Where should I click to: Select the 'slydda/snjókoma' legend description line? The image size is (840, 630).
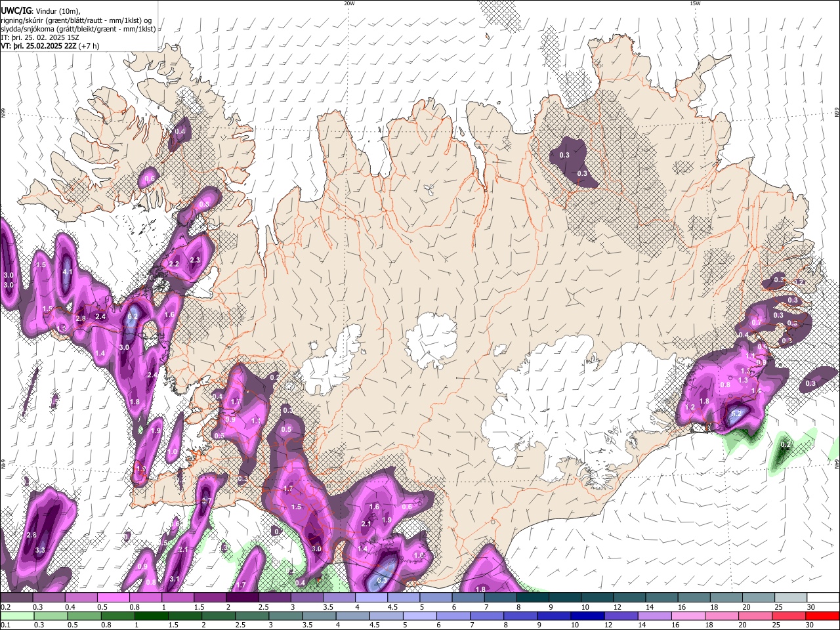point(78,29)
